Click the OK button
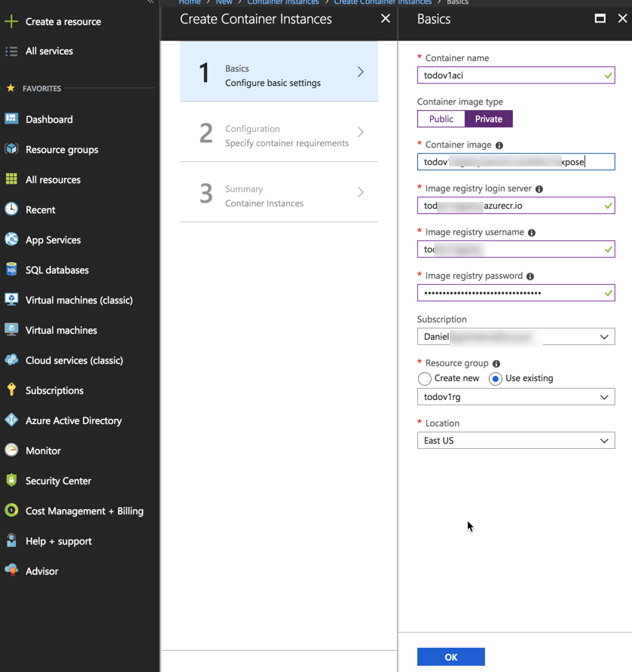This screenshot has width=632, height=672. (450, 657)
